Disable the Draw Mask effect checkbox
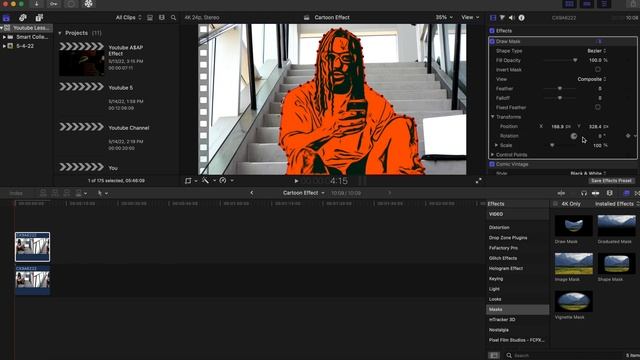 click(x=492, y=41)
